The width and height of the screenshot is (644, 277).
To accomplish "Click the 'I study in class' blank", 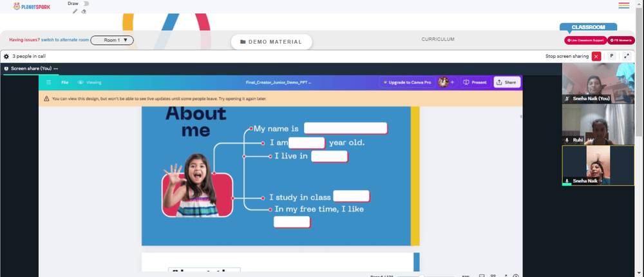I will click(352, 196).
